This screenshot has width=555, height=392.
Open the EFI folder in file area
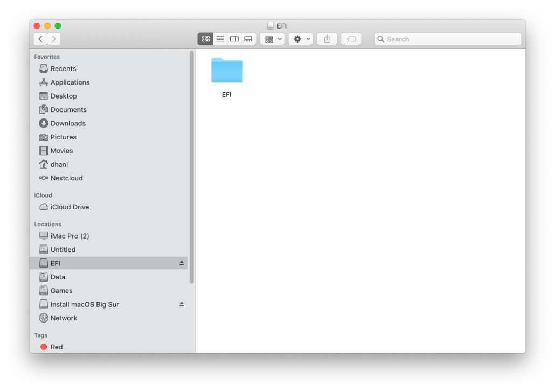tap(227, 72)
